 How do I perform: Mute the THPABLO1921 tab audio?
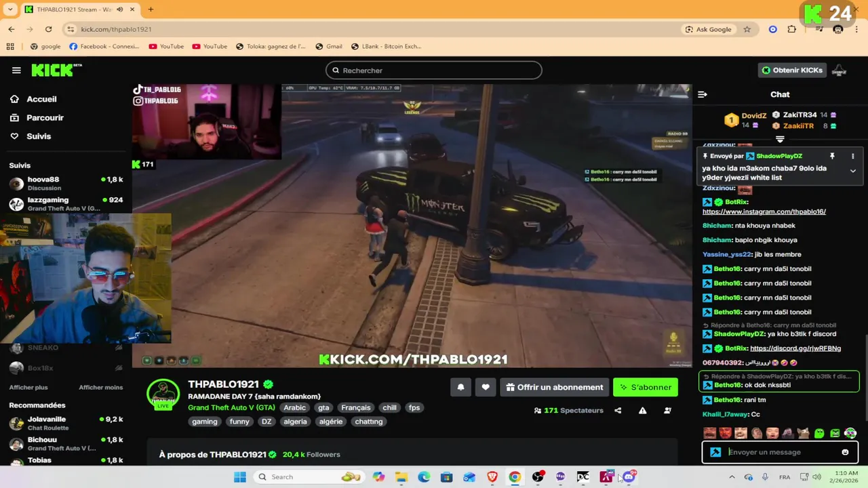coord(120,9)
